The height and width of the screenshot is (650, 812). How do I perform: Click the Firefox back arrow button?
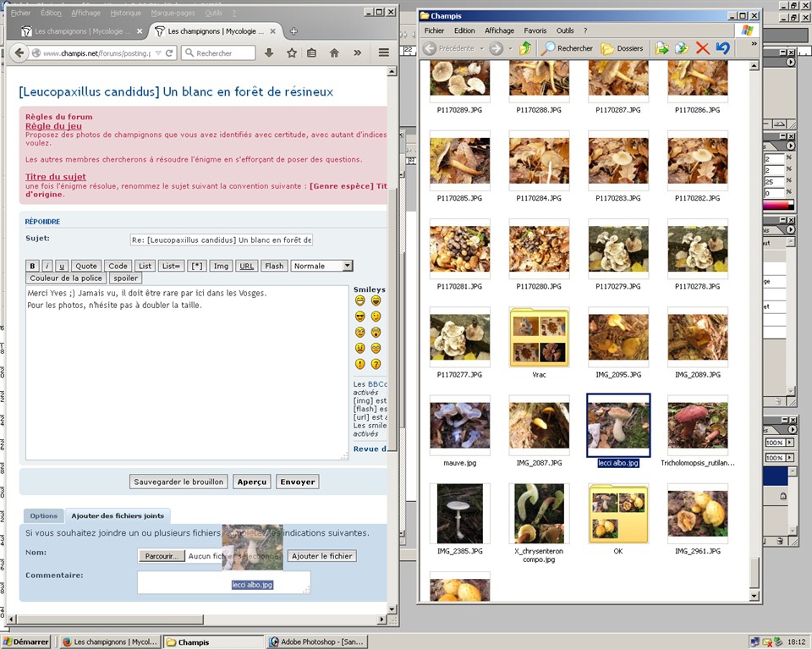tap(19, 52)
